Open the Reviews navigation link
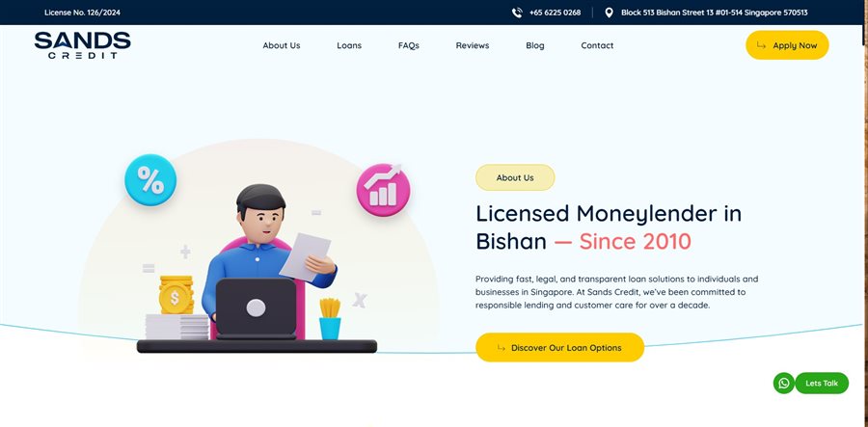Image resolution: width=868 pixels, height=427 pixels. 473,45
